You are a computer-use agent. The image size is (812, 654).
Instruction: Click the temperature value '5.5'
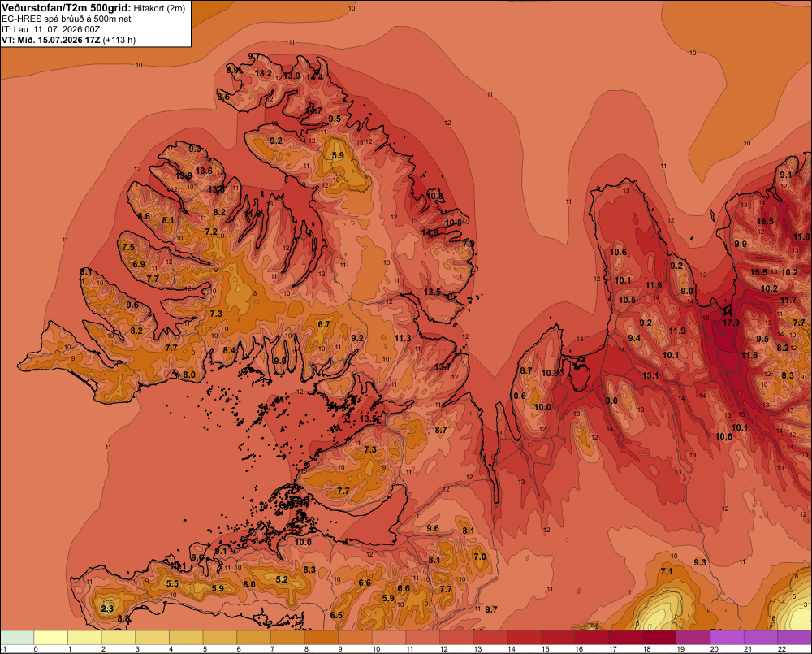(172, 583)
